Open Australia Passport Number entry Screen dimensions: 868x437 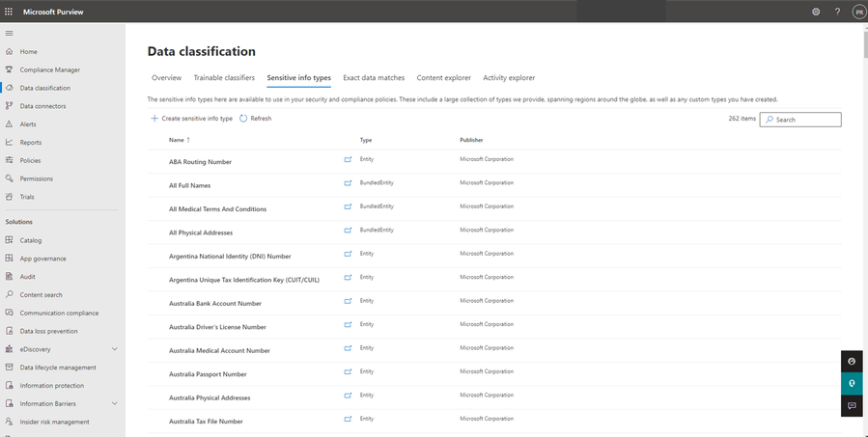208,374
